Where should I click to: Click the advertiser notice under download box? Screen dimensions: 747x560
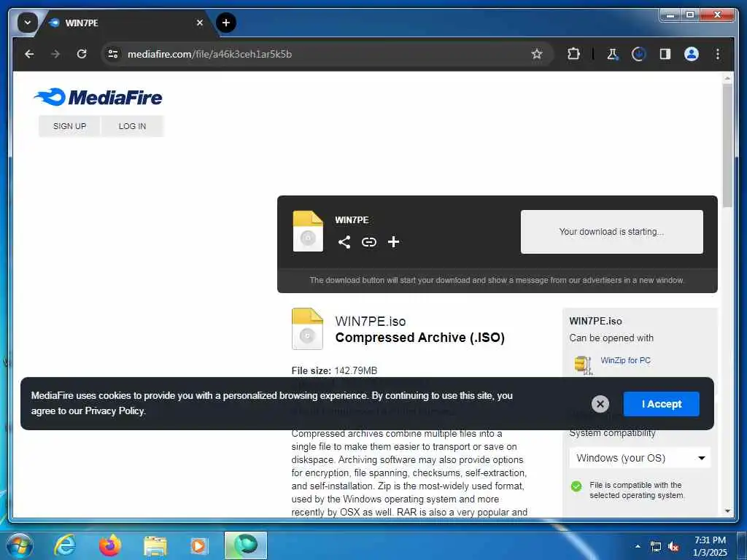pyautogui.click(x=497, y=281)
